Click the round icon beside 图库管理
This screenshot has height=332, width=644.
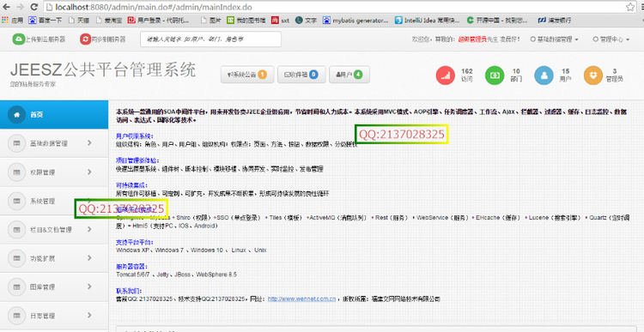point(17,287)
